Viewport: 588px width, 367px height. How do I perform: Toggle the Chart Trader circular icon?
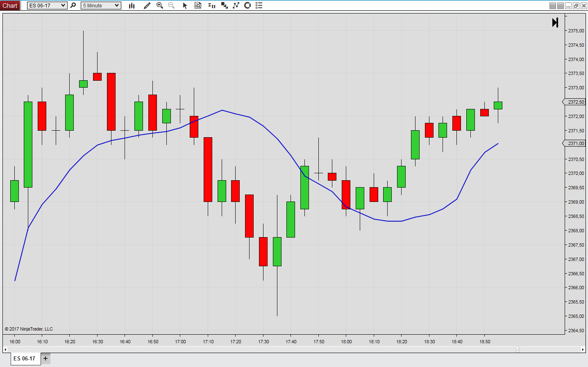tap(247, 5)
